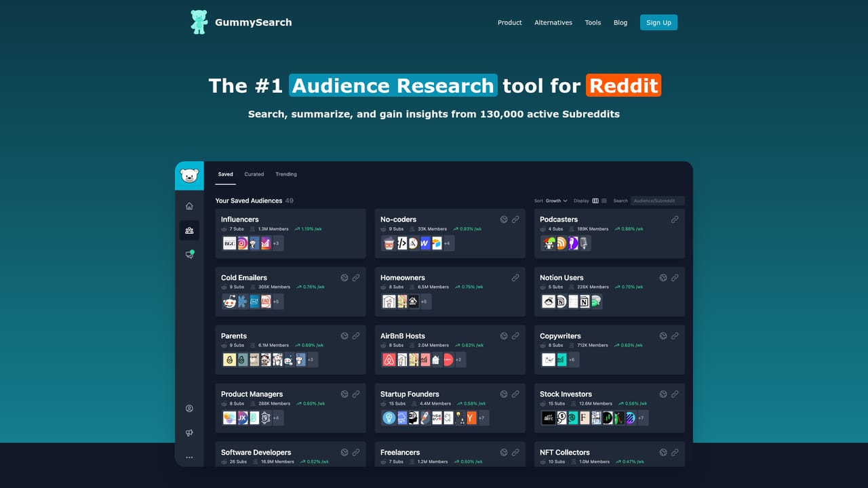This screenshot has width=868, height=488.
Task: Switch Display to list row view
Action: pos(604,201)
